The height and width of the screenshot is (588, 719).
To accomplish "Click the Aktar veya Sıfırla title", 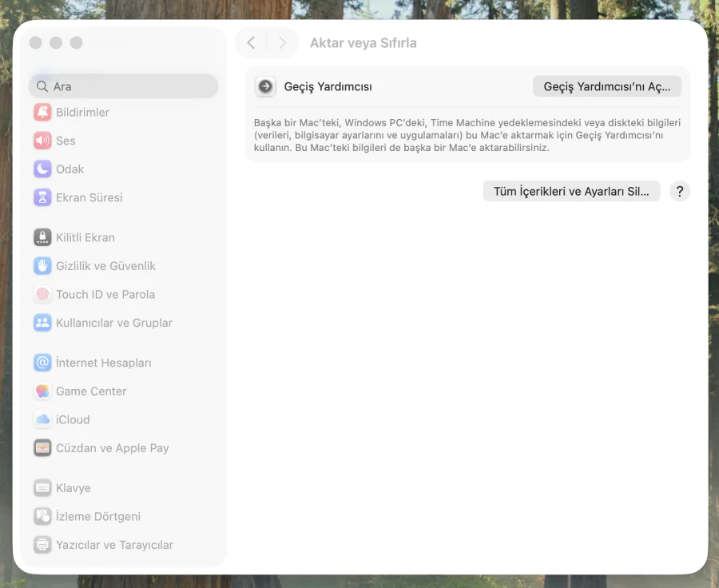I will pyautogui.click(x=363, y=43).
